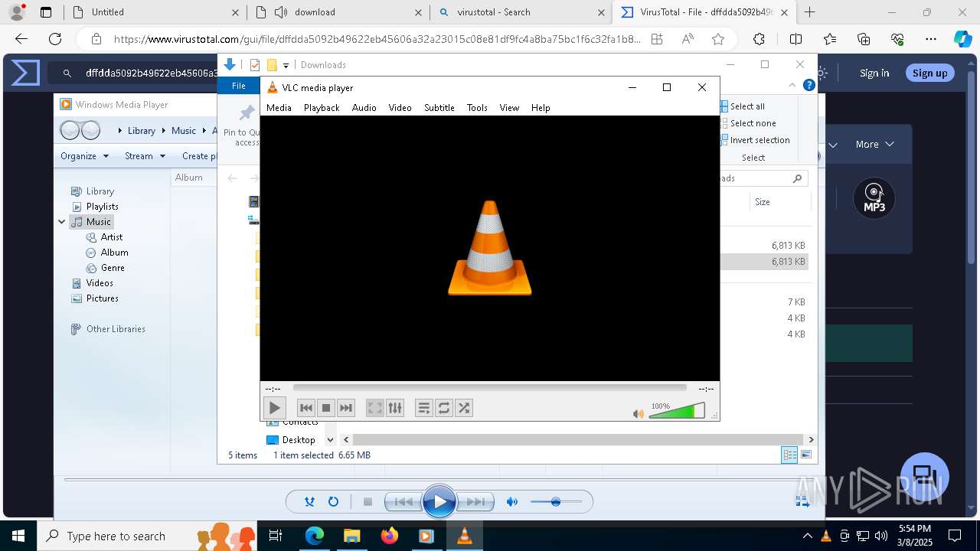Screen dimensions: 980x551
Task: Mute VLC using the speaker icon
Action: (638, 413)
